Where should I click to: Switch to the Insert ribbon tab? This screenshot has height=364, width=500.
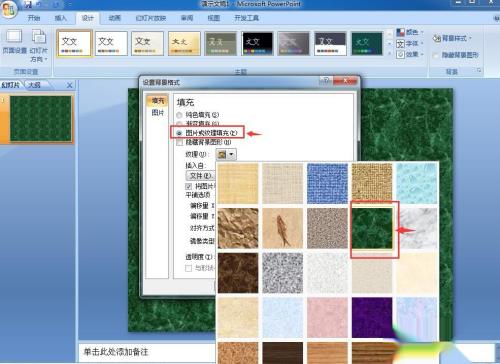(x=61, y=18)
